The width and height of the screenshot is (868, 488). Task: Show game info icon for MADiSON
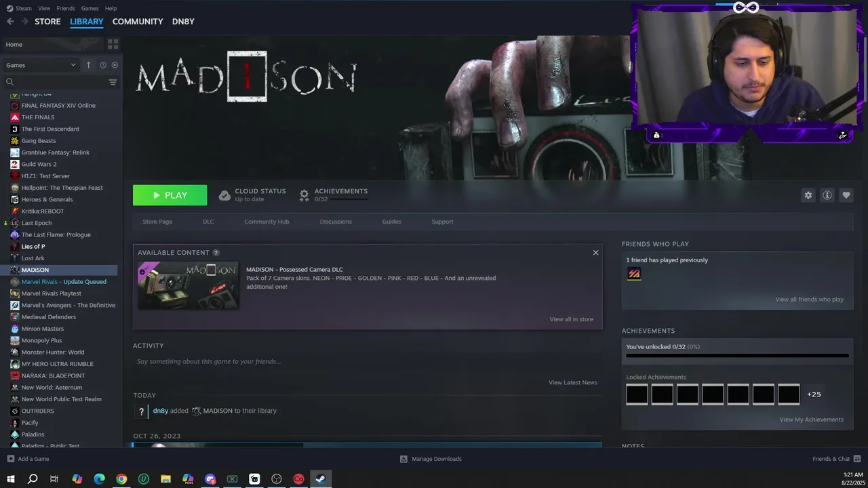click(827, 195)
